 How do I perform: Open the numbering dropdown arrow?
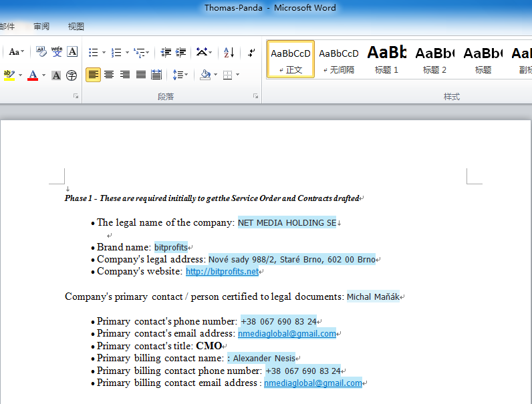127,53
